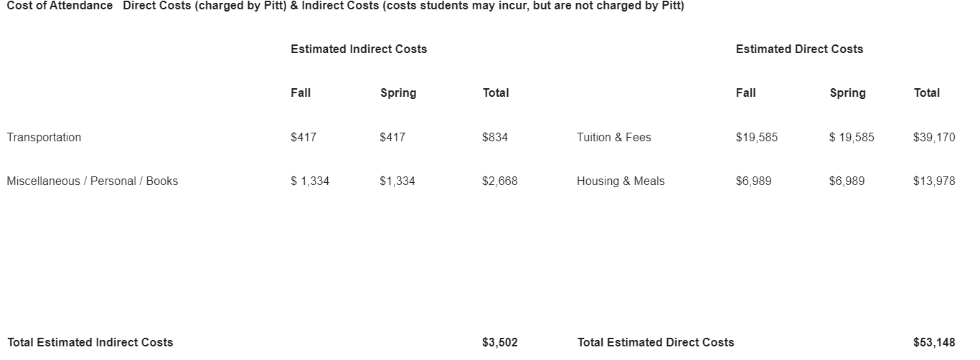The height and width of the screenshot is (360, 980).
Task: Click the Tuition & Fees label
Action: coord(614,137)
